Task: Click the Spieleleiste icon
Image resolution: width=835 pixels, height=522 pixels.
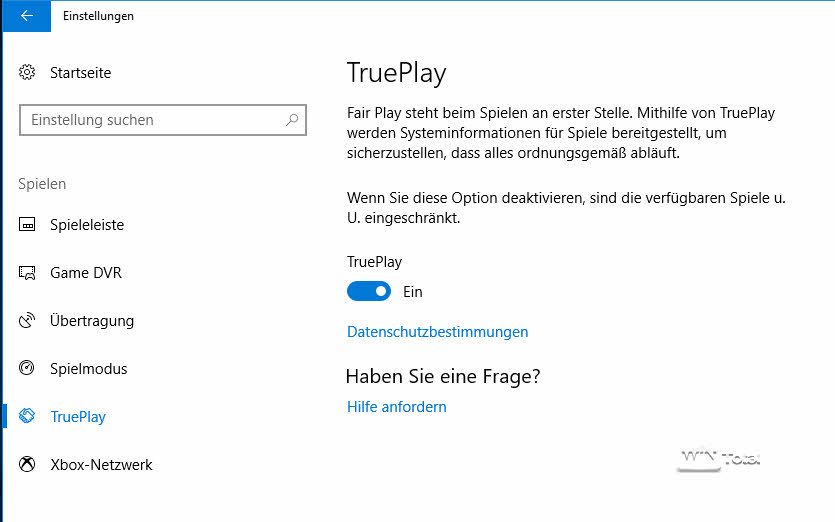Action: coord(28,225)
